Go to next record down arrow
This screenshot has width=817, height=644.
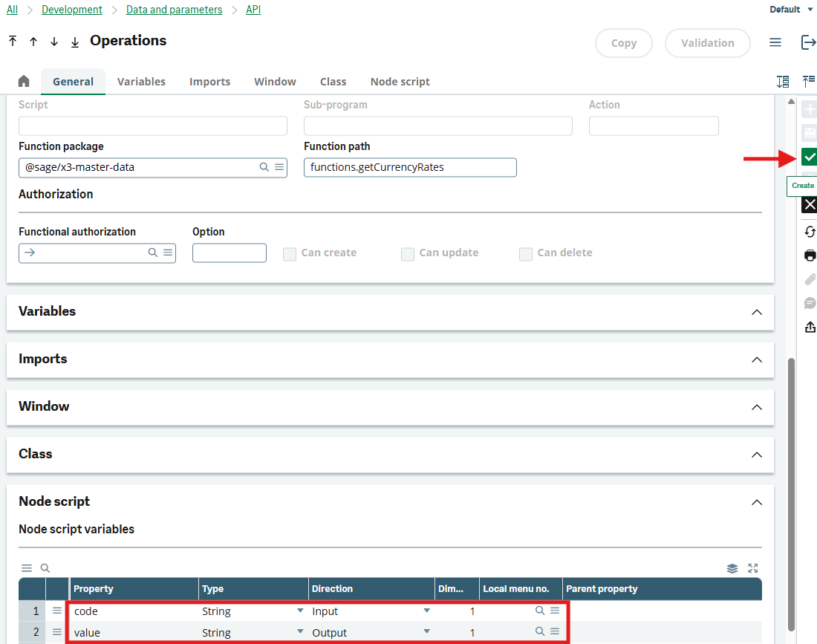pyautogui.click(x=54, y=42)
